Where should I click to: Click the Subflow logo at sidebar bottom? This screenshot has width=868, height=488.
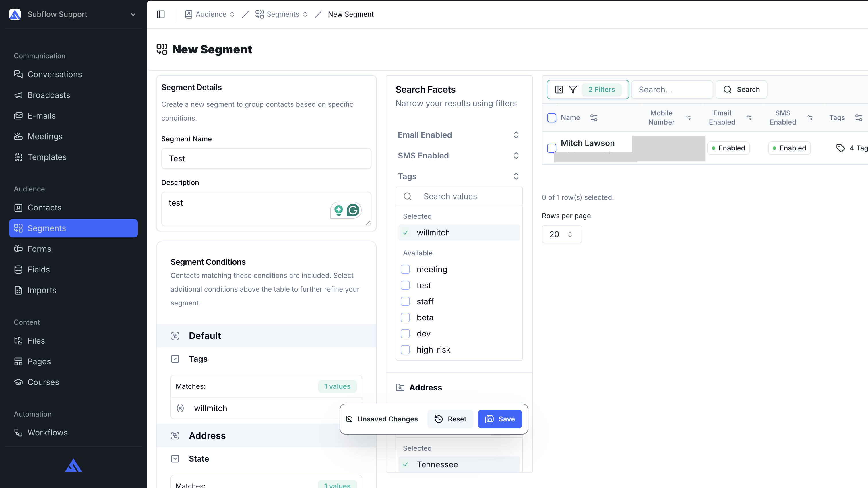point(73,465)
